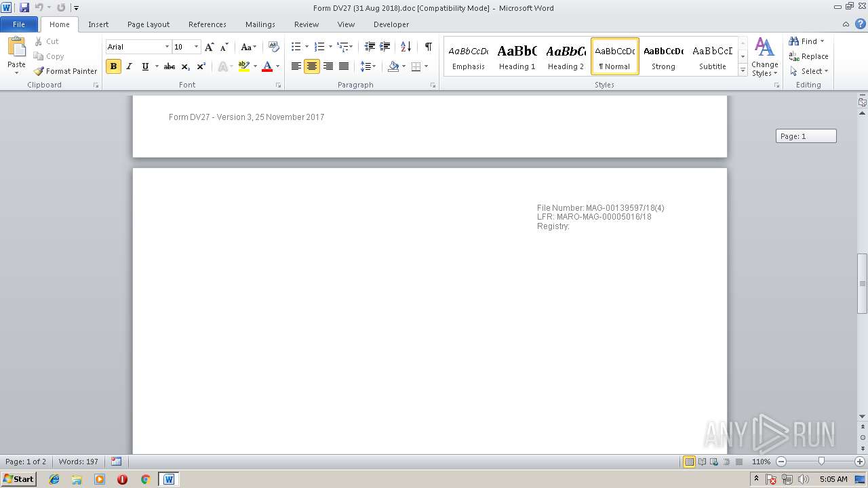Open numbering list dropdown

click(330, 47)
